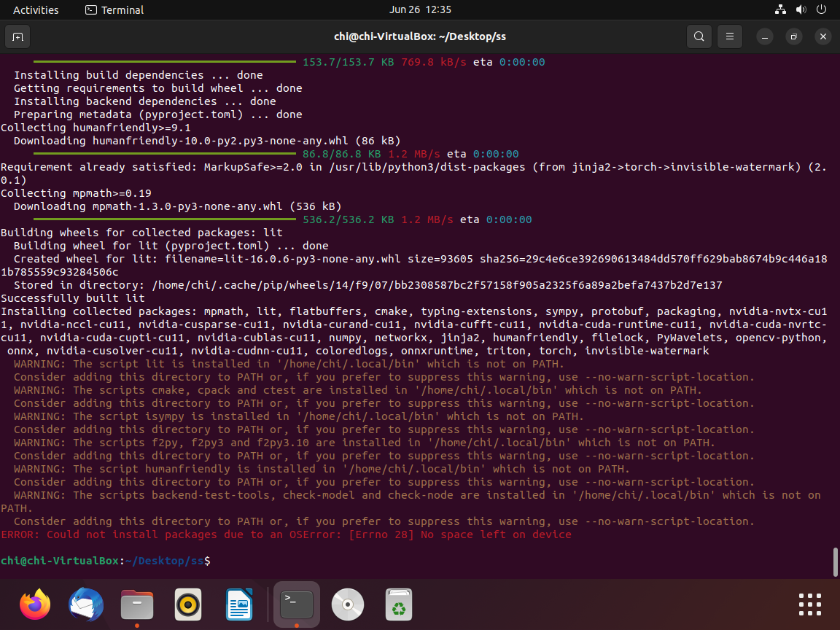Open Activities overview
Screen dimensions: 840x630
(36, 9)
